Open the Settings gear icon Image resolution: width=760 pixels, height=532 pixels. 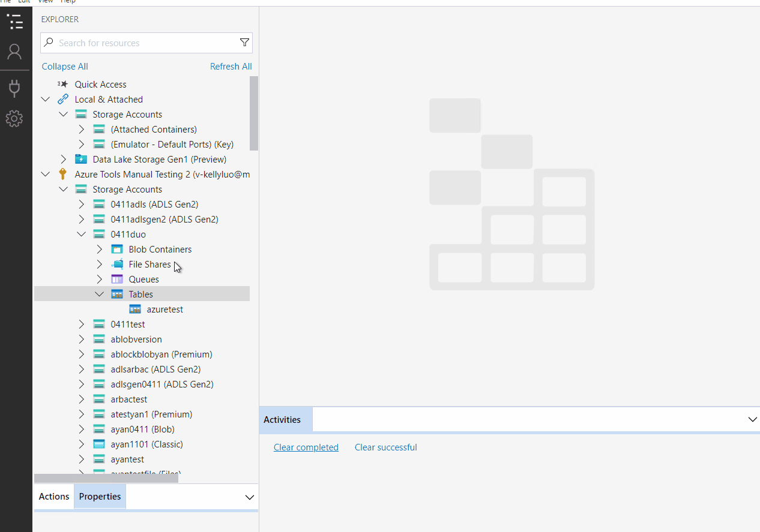coord(15,118)
